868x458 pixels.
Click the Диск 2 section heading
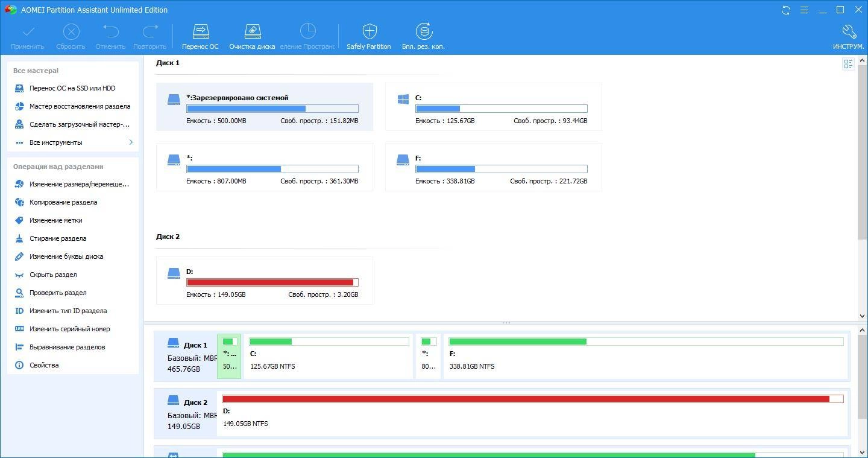click(168, 237)
